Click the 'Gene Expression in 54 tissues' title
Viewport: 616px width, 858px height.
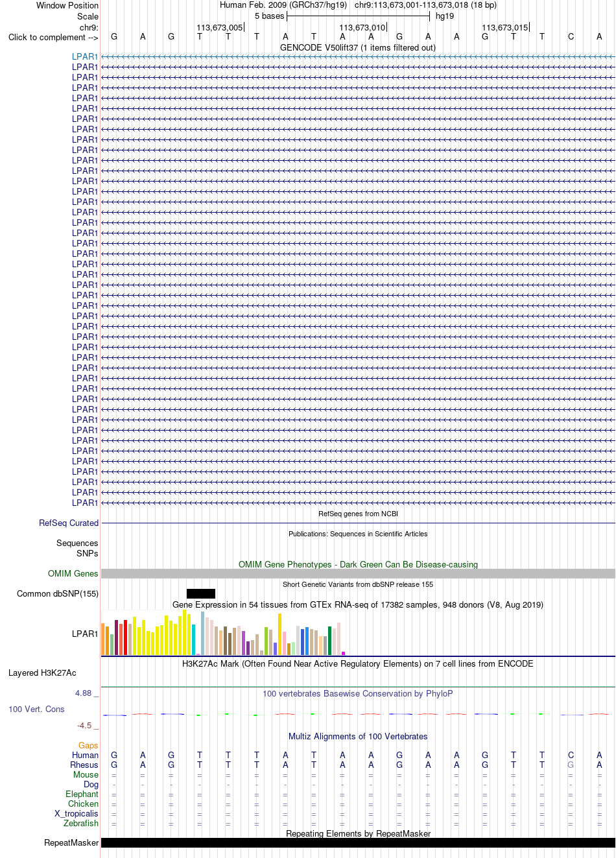pyautogui.click(x=358, y=604)
